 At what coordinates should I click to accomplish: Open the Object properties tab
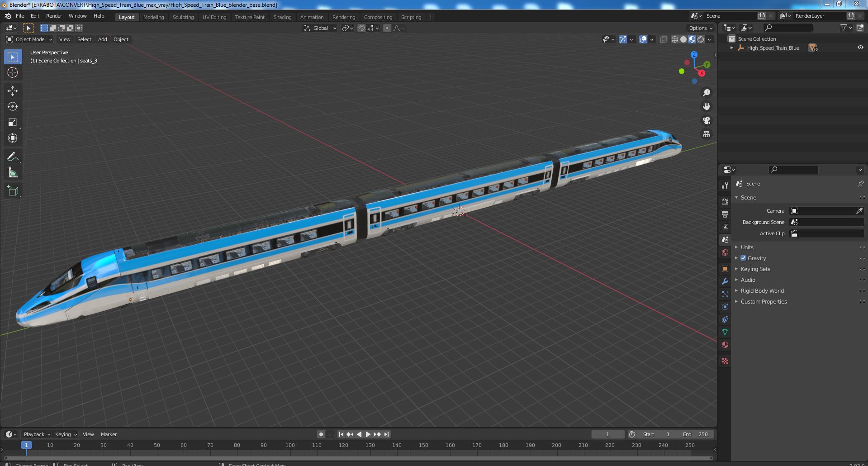tap(725, 269)
